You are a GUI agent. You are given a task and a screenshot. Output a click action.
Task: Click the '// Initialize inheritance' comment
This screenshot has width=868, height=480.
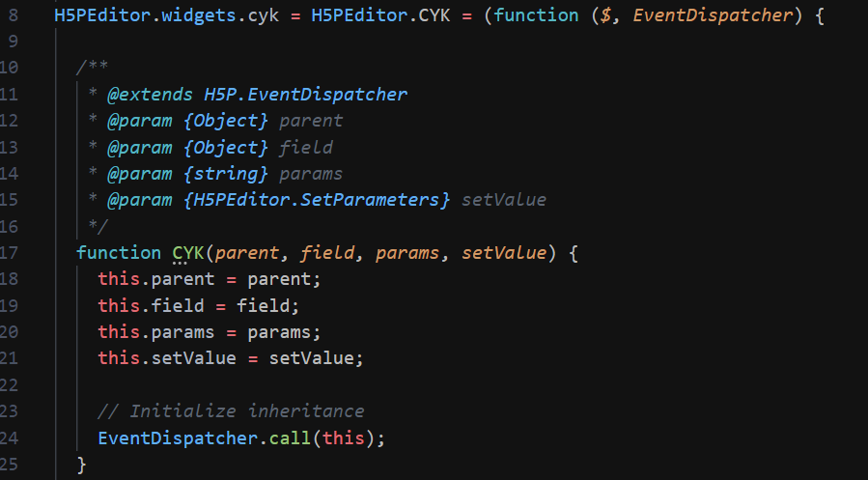(x=231, y=411)
